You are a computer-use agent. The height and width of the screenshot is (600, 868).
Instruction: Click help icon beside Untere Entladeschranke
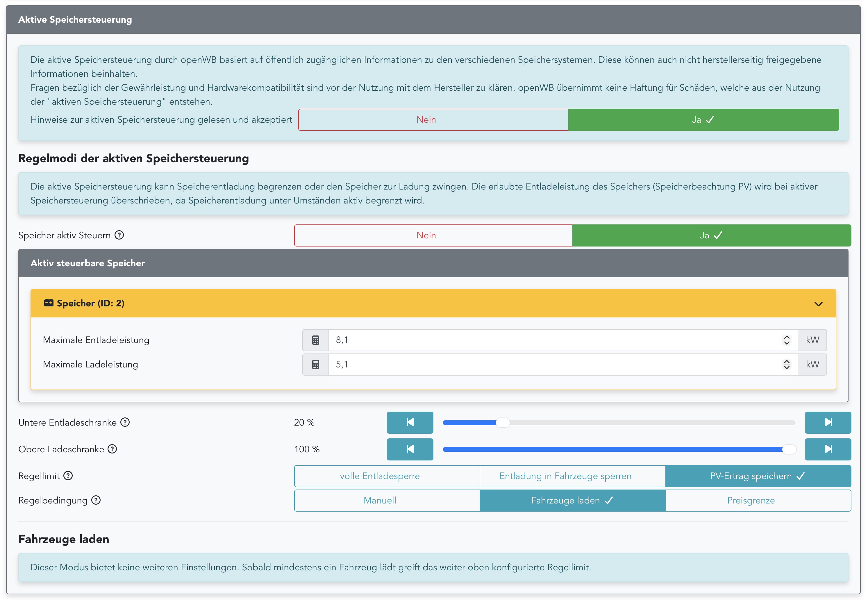125,422
